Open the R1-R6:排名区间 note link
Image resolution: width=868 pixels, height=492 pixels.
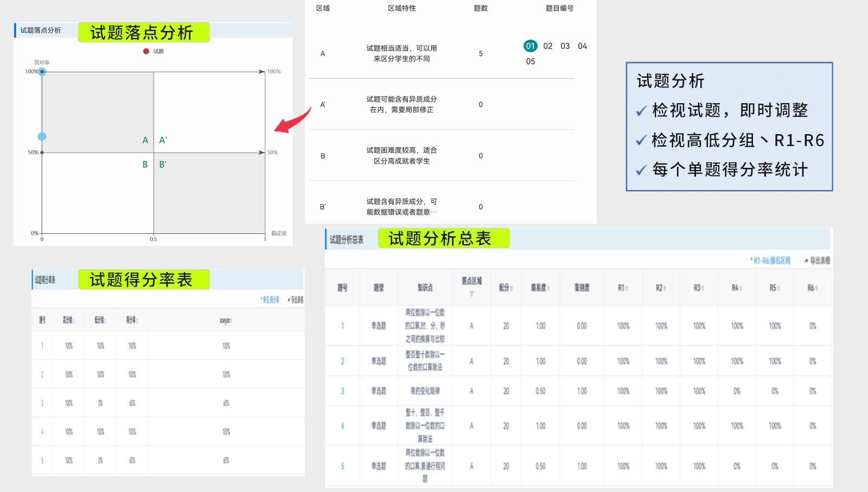[x=770, y=261]
